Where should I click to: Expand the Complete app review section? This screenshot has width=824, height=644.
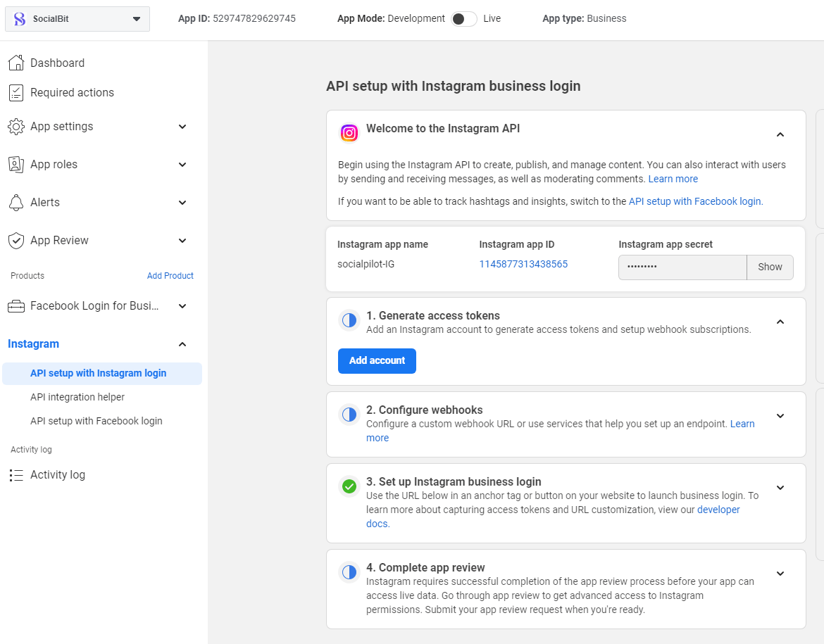point(780,574)
